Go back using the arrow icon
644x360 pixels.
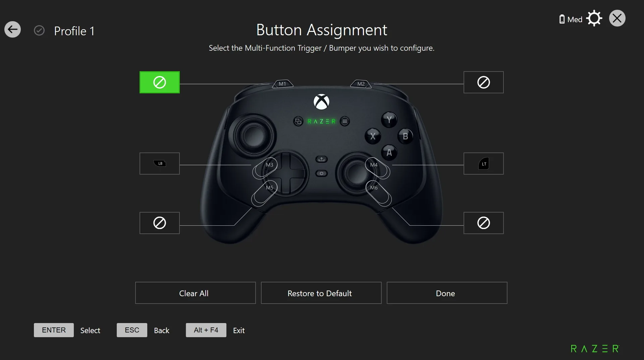(x=13, y=30)
